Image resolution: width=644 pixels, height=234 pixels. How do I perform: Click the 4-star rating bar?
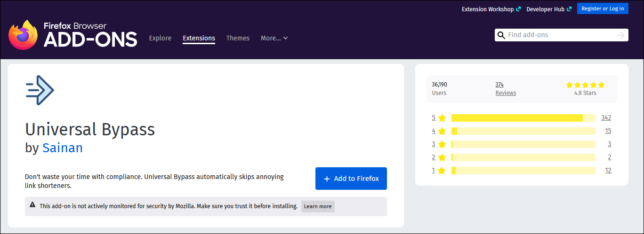(x=523, y=131)
